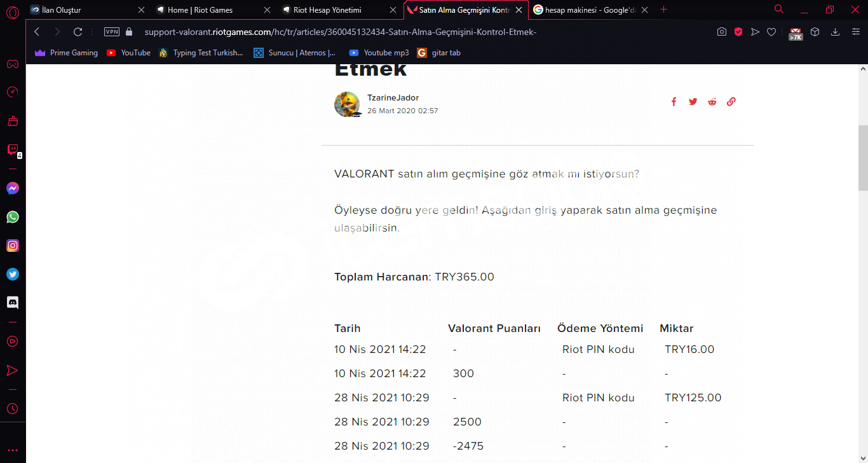Open sidebar three-dots settings
This screenshot has width=868, height=463.
(x=12, y=450)
